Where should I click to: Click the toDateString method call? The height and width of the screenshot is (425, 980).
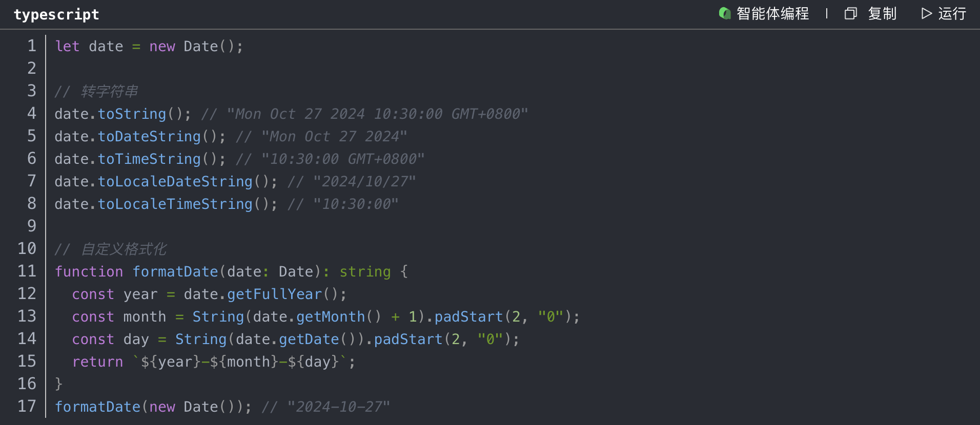tap(149, 136)
